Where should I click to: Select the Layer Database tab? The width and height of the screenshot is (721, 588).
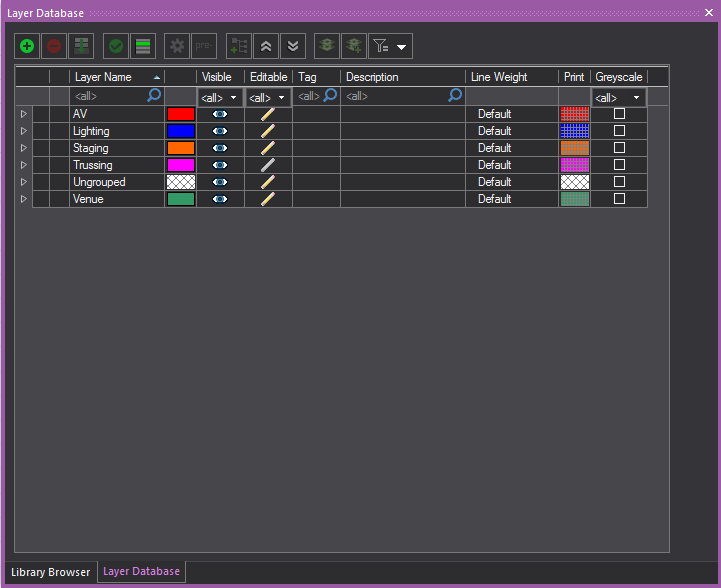click(141, 572)
